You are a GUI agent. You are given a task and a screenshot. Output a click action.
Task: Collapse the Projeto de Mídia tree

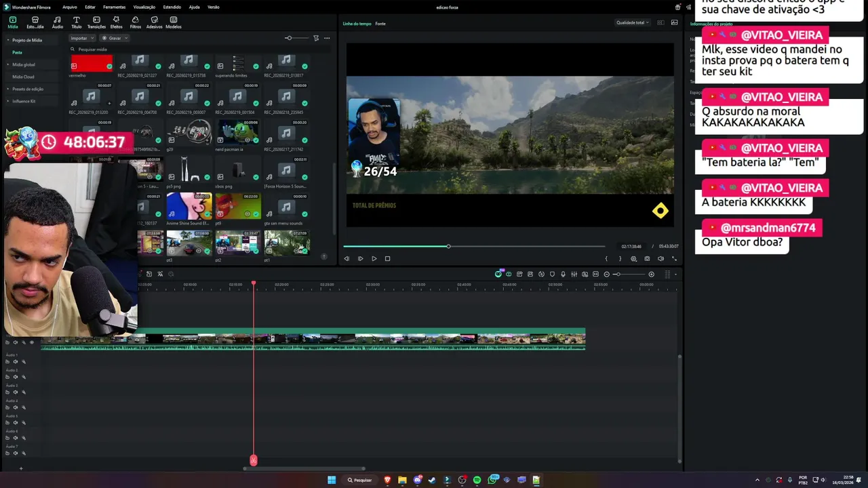pyautogui.click(x=8, y=40)
